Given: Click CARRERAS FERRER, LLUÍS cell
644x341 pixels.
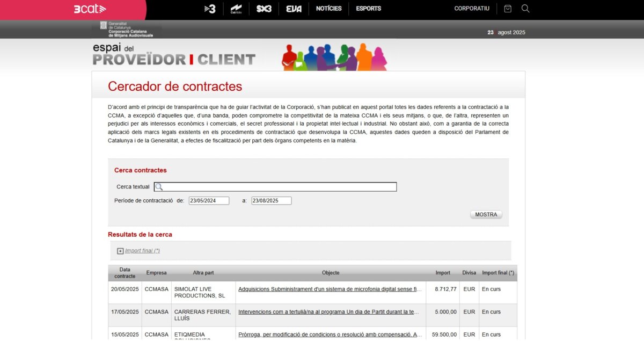Looking at the screenshot, I should [202, 315].
